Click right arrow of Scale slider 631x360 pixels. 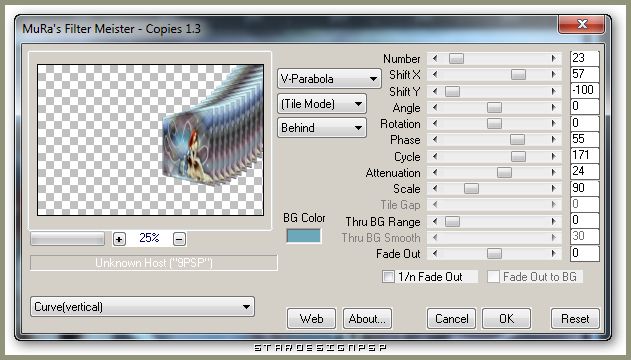(554, 188)
